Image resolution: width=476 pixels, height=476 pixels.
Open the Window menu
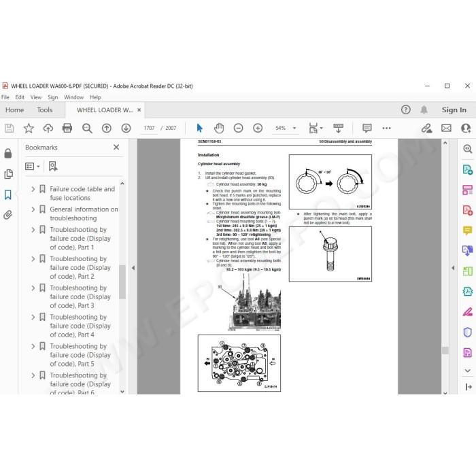tap(73, 97)
